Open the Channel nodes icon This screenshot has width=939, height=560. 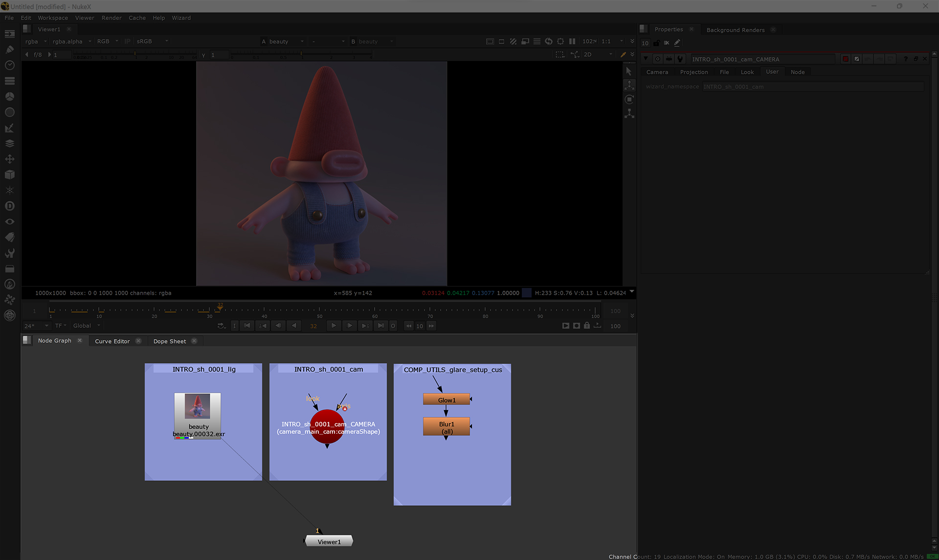click(9, 81)
